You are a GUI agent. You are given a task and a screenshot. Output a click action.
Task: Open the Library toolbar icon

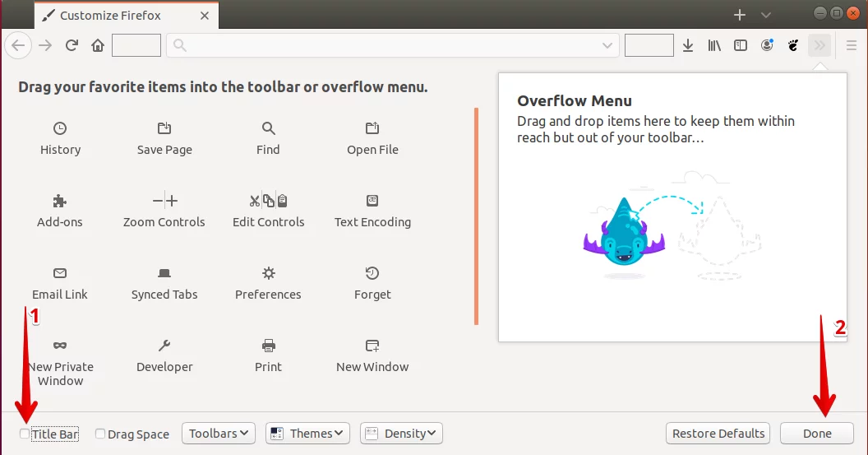[714, 45]
